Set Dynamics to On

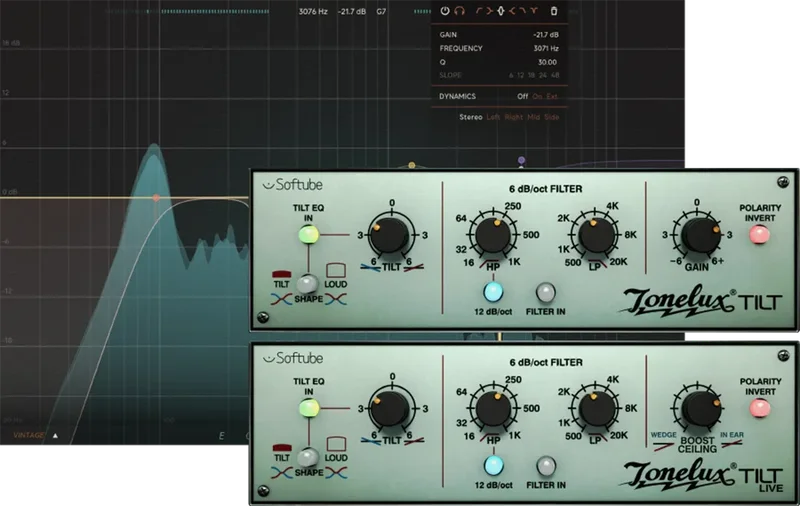tap(537, 96)
